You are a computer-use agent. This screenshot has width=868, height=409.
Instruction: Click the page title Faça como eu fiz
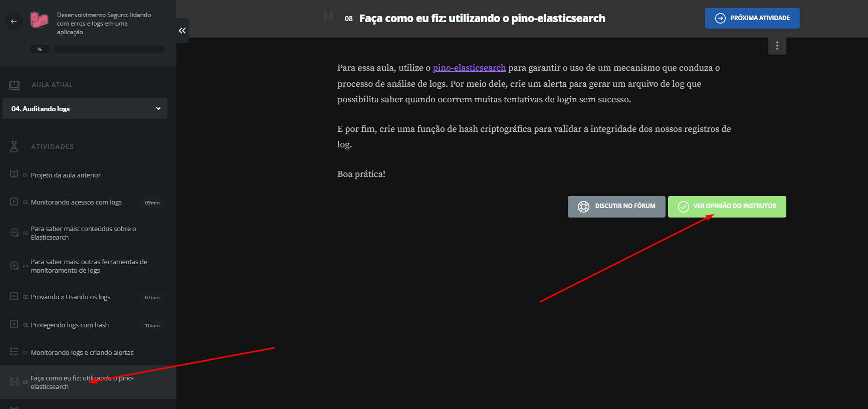tap(482, 19)
